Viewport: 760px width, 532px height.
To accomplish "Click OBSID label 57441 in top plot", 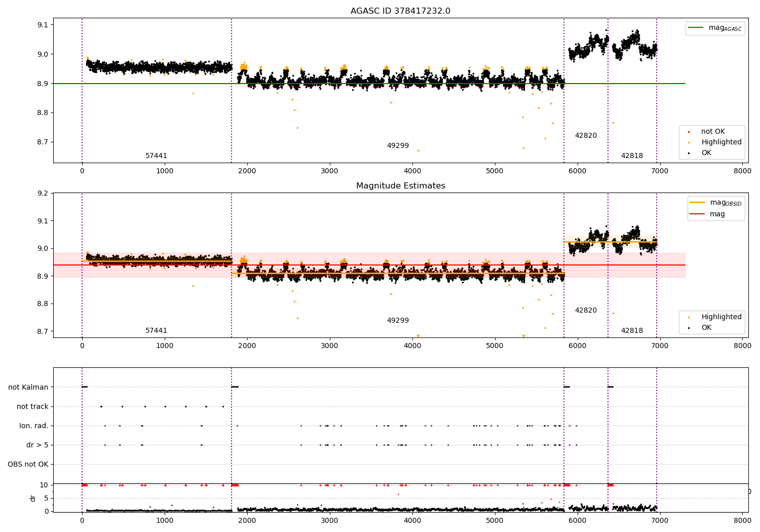I will (x=156, y=156).
